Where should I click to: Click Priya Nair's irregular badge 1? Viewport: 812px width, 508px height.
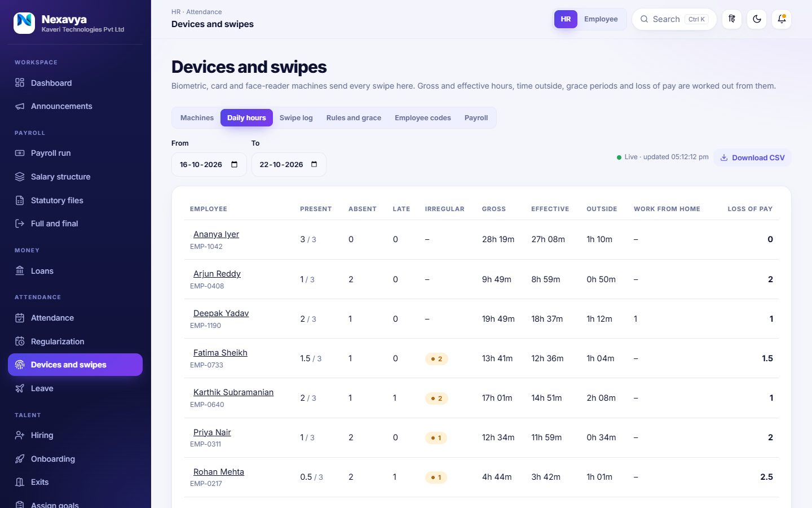coord(436,438)
